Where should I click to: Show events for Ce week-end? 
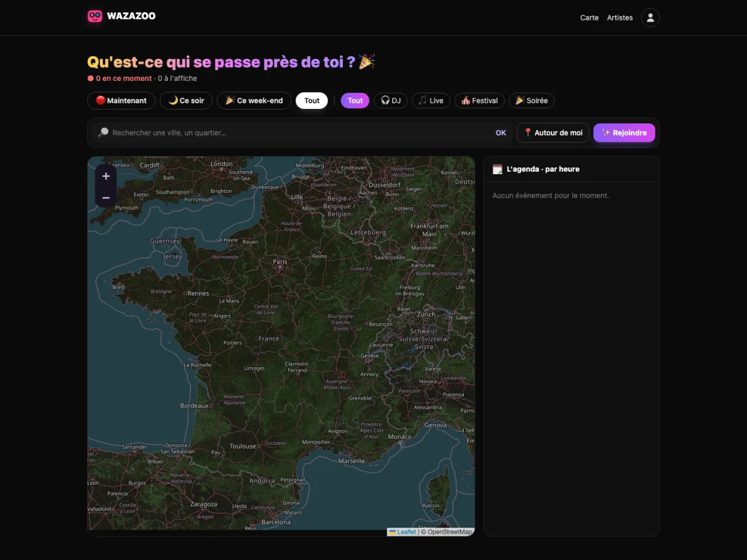tap(254, 101)
